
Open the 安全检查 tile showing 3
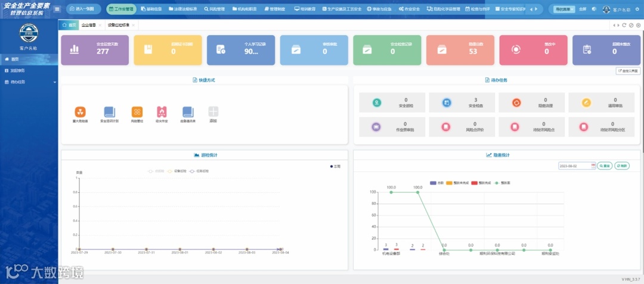pos(462,102)
